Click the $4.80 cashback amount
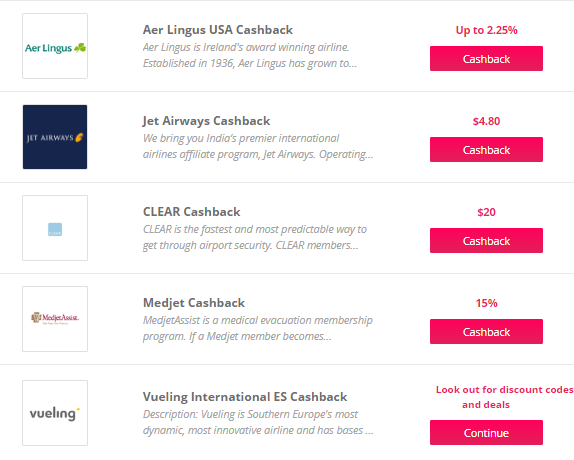 [x=486, y=121]
